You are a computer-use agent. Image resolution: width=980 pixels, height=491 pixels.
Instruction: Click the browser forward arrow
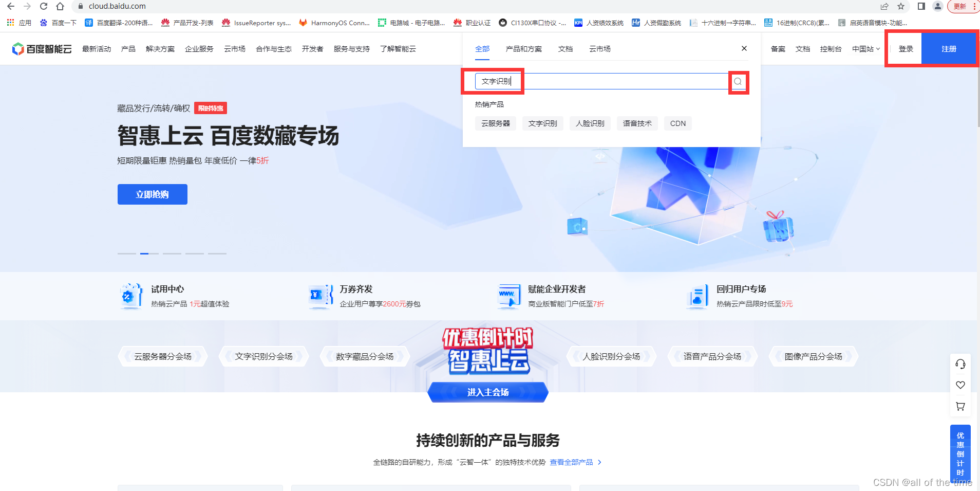point(27,6)
